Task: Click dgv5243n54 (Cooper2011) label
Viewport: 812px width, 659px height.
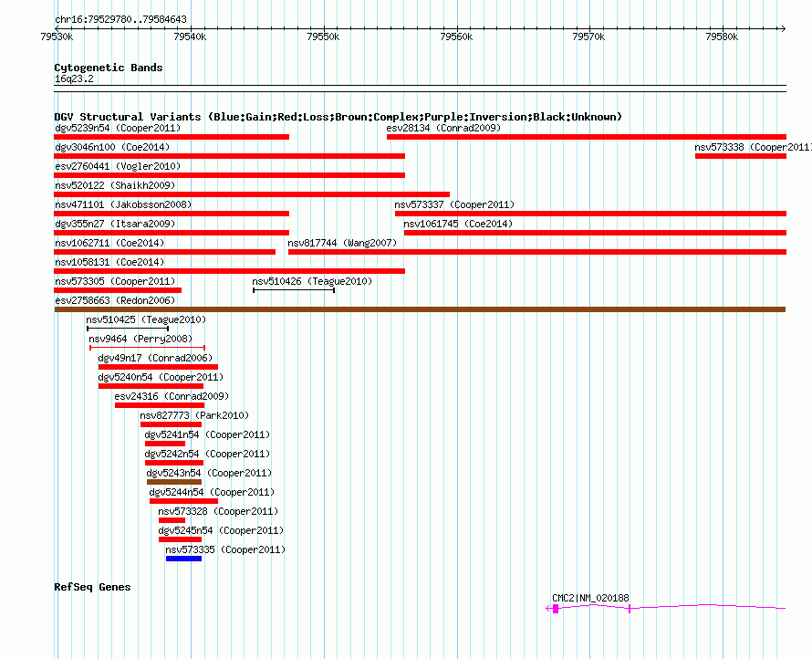Action: click(209, 473)
